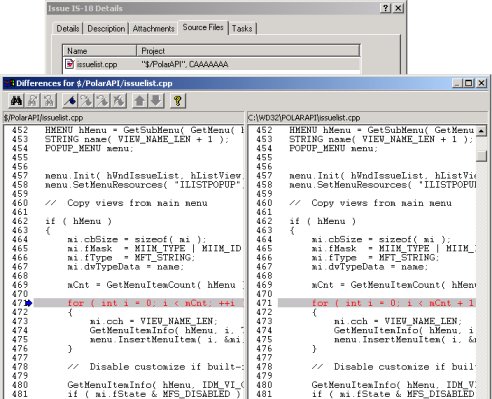
Task: Click line 452 HMENU hMenu in left pane
Action: pos(144,130)
